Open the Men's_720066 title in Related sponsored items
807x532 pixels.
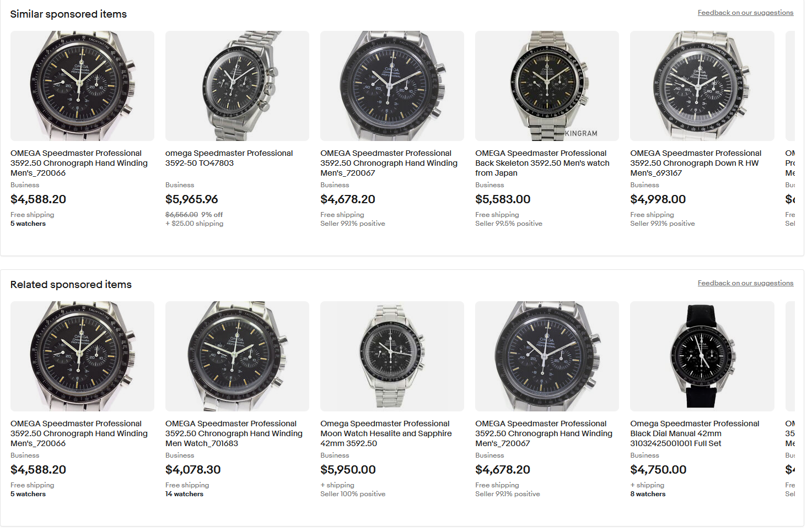tap(79, 433)
